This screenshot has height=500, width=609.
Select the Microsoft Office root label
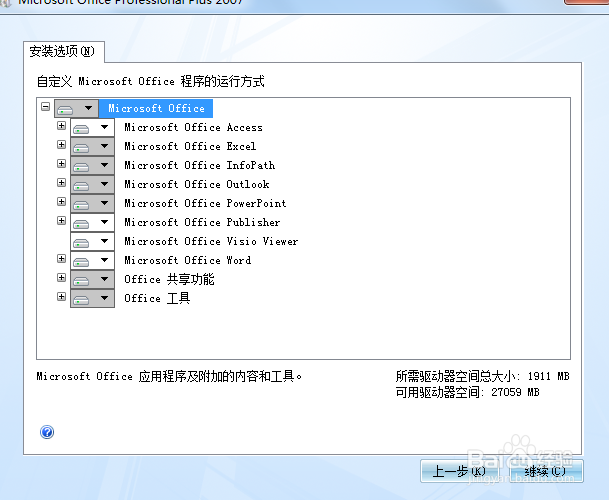[156, 108]
